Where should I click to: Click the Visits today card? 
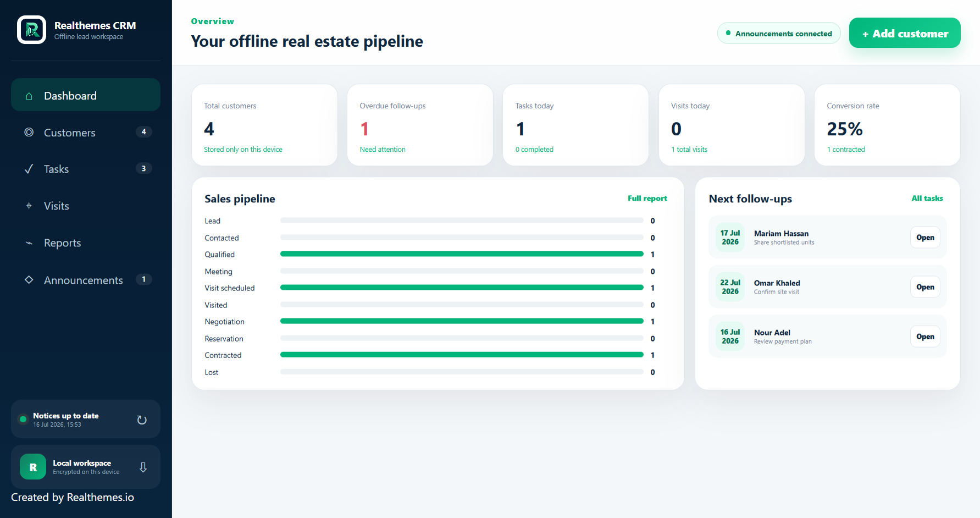[732, 125]
